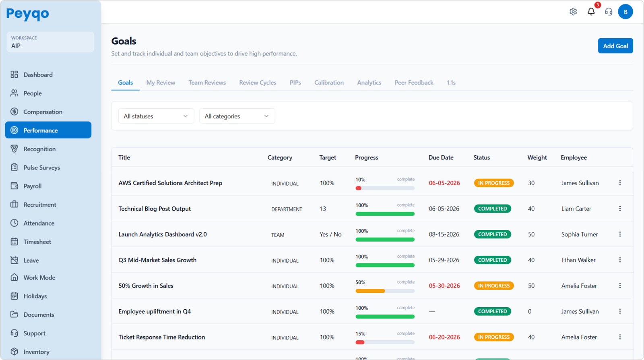Click the 15% progress bar for Ticket Response Time

click(385, 342)
